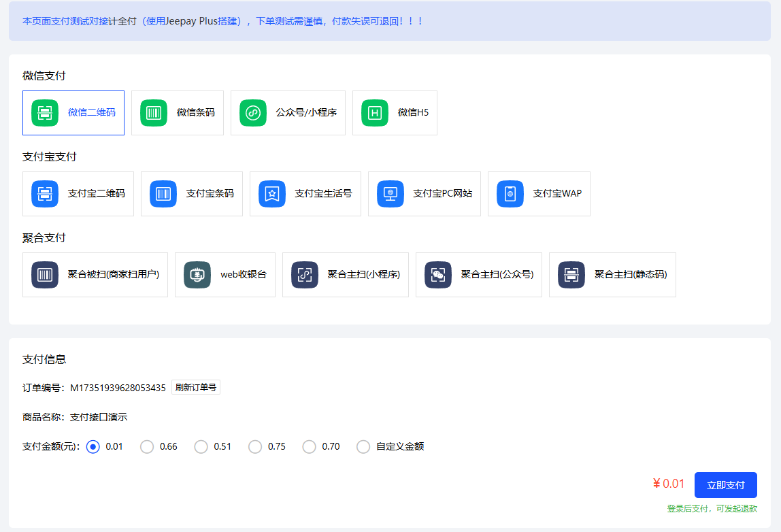Screen dimensions: 781x532
Task: Select the 0.01 amount radio button
Action: (93, 447)
